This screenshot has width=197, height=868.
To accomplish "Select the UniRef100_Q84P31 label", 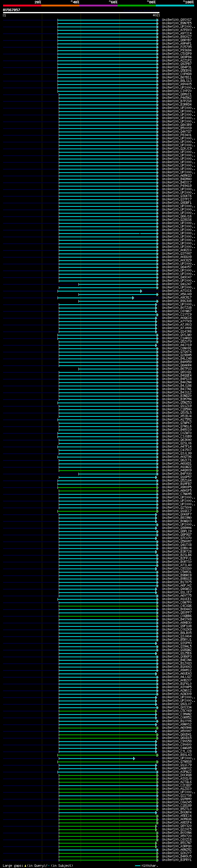I will [177, 67].
